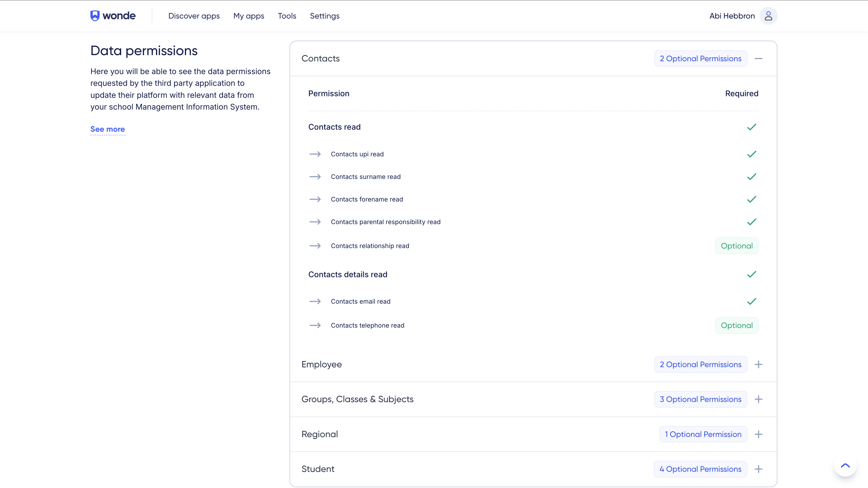Click the See more link

pyautogui.click(x=108, y=129)
